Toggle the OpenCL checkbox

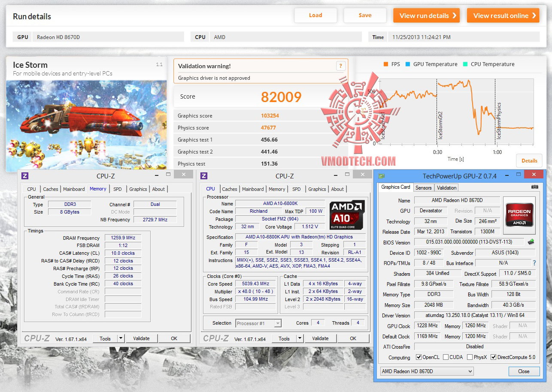pyautogui.click(x=419, y=357)
